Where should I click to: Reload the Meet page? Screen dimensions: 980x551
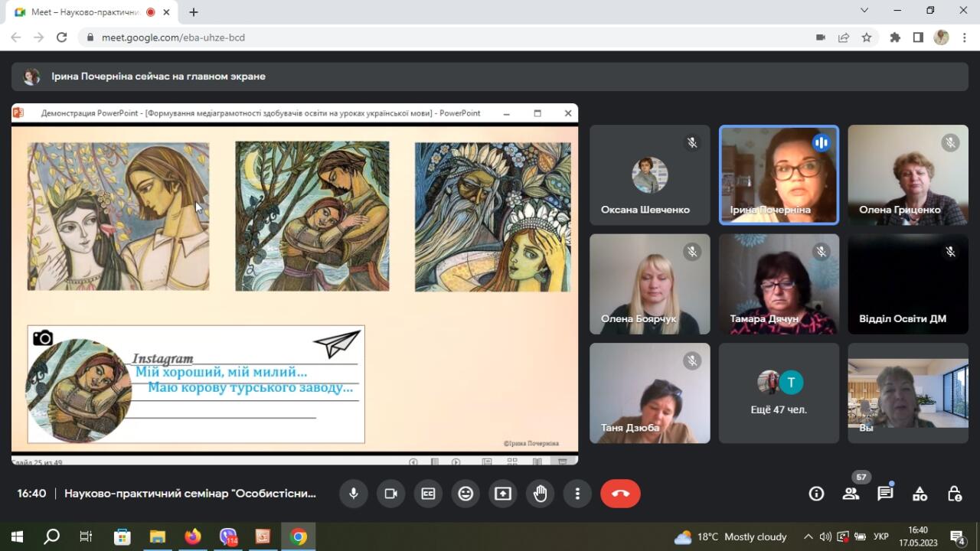63,37
